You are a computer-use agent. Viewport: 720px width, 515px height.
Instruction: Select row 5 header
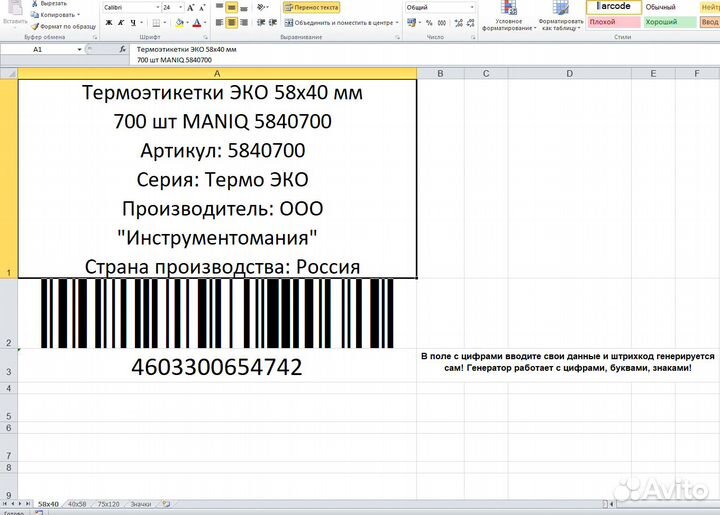click(9, 409)
